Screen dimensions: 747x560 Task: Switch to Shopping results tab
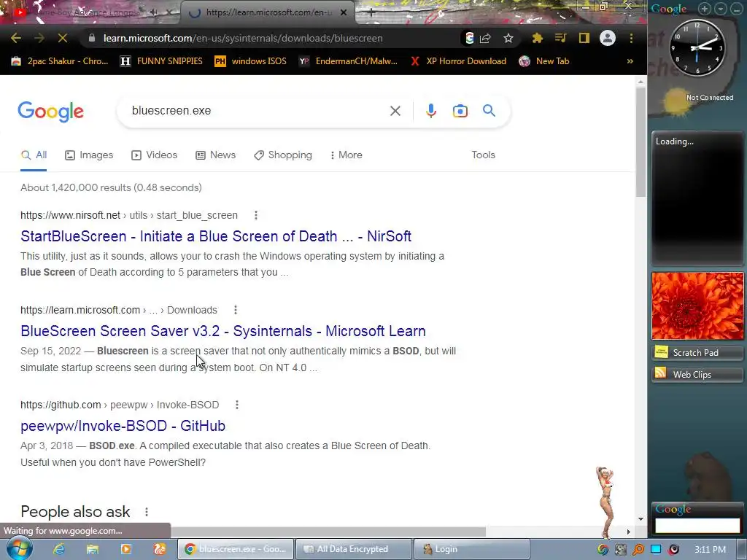click(x=283, y=155)
